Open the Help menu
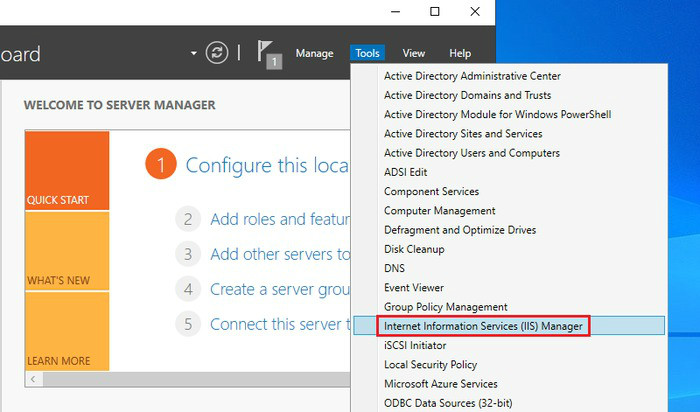The image size is (700, 412). 460,53
